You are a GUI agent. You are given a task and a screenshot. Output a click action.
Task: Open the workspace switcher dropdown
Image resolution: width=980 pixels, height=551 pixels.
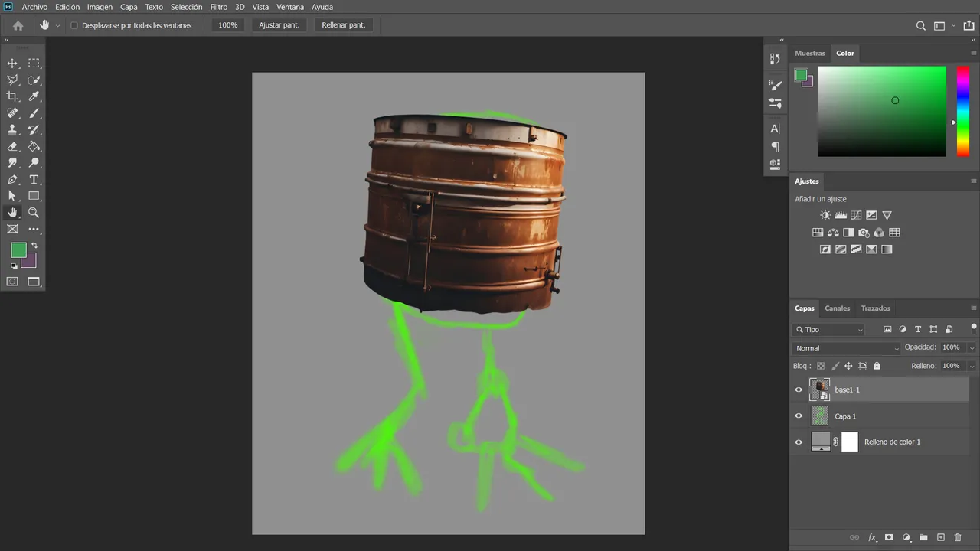tap(944, 25)
